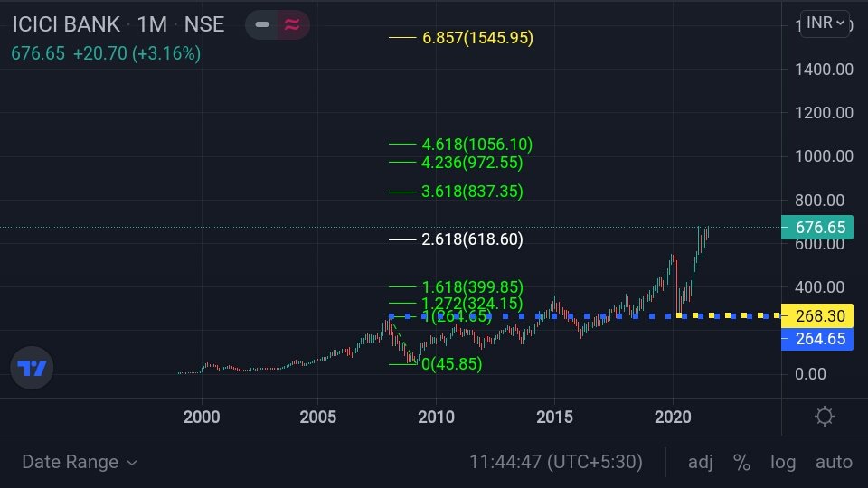Select the 6.857(1545.95) Fibonacci level
This screenshot has height=488, width=868.
477,38
